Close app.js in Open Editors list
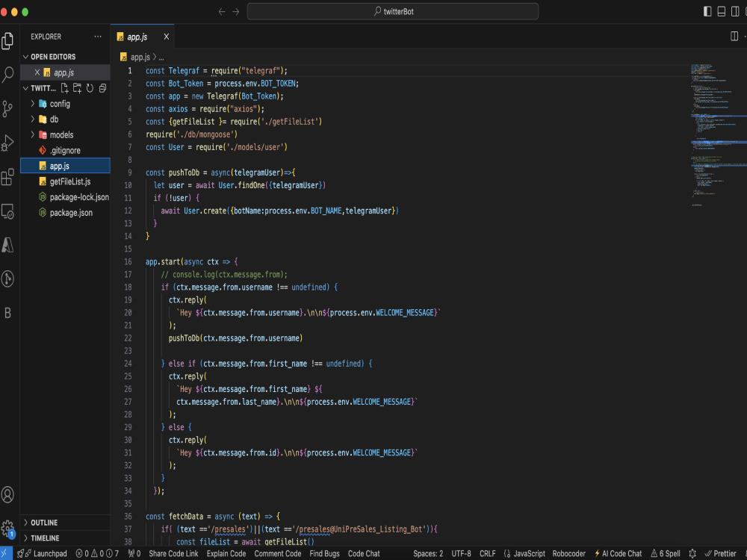This screenshot has height=560, width=747. (x=37, y=72)
